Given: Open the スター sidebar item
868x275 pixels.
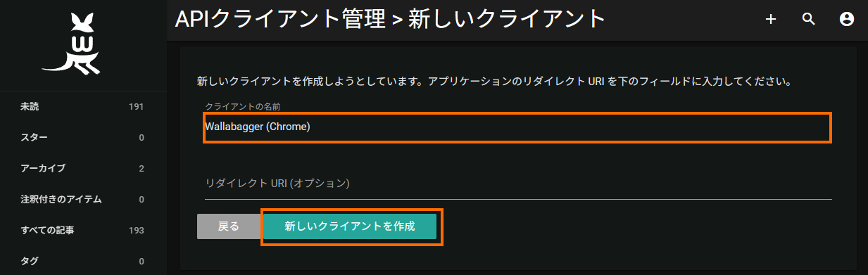Looking at the screenshot, I should click(x=83, y=137).
